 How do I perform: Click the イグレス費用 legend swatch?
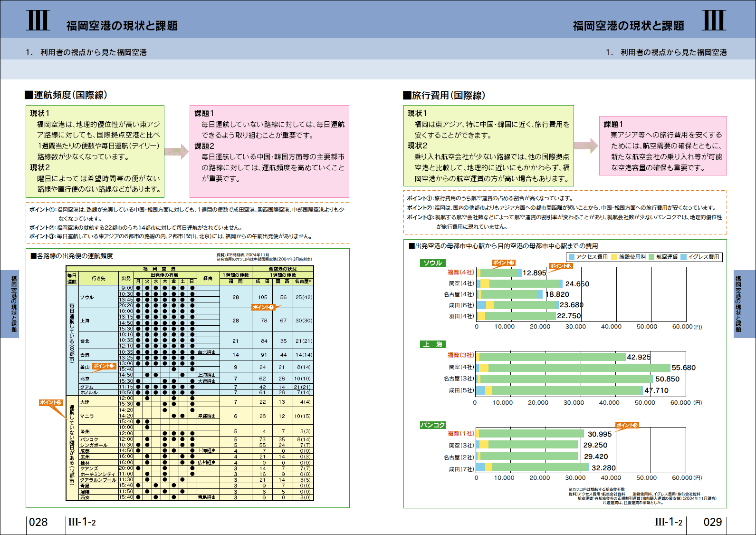[683, 257]
